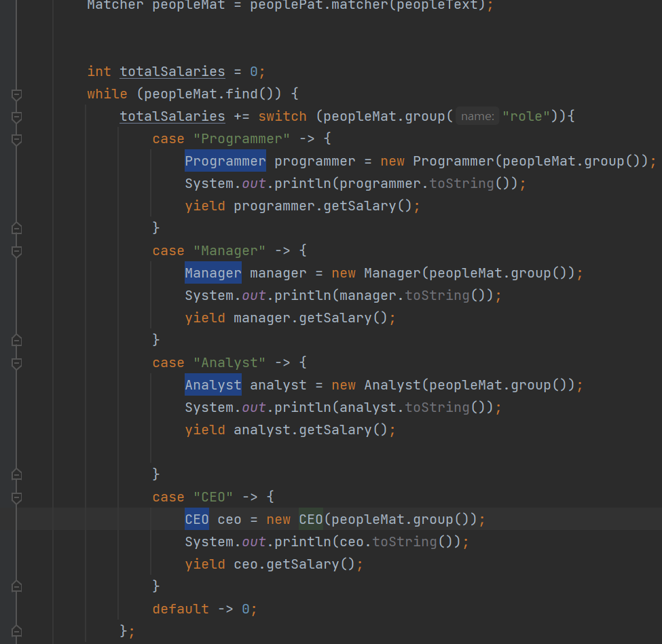Screen dimensions: 662x644
Task: Click analyst.getSalary() call
Action: [x=311, y=430]
